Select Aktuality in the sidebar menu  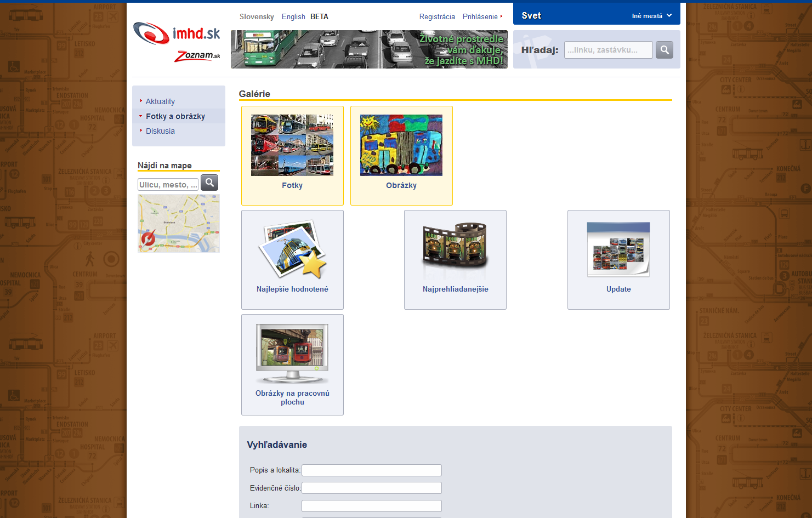point(160,101)
